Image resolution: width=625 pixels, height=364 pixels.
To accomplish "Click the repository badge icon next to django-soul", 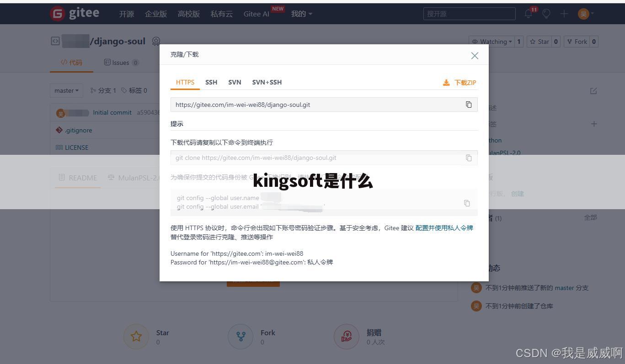I will (x=156, y=42).
